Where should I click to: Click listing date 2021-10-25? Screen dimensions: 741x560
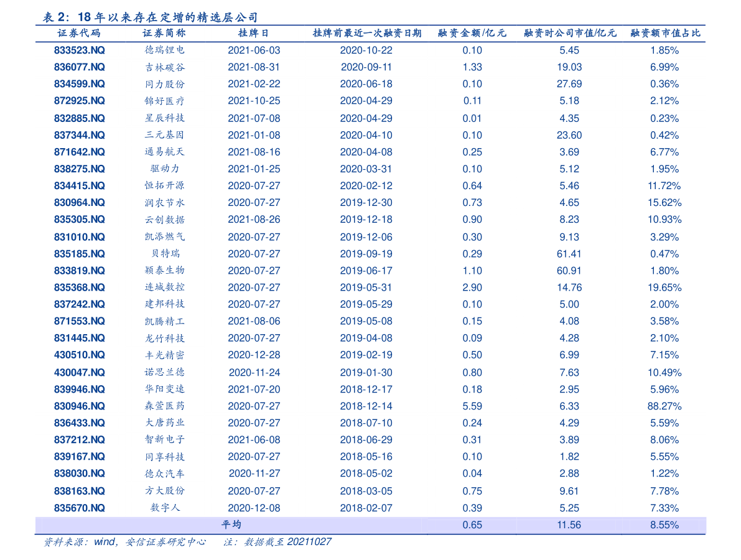point(254,101)
